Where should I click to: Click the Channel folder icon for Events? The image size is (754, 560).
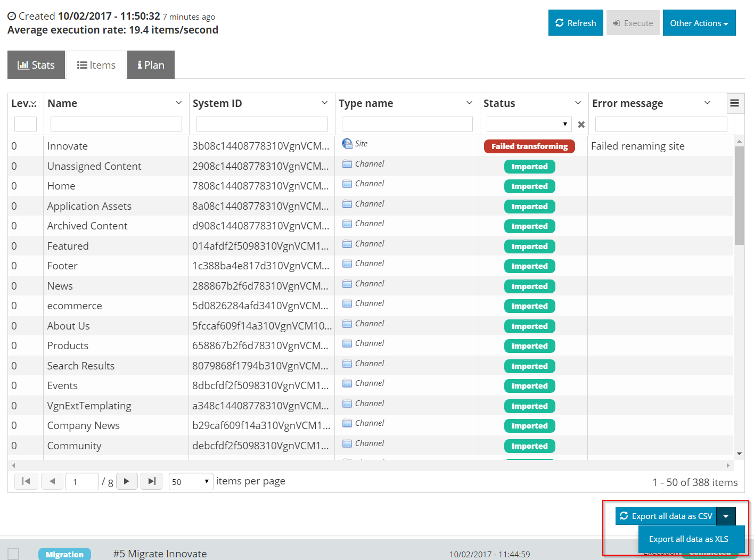pyautogui.click(x=347, y=383)
